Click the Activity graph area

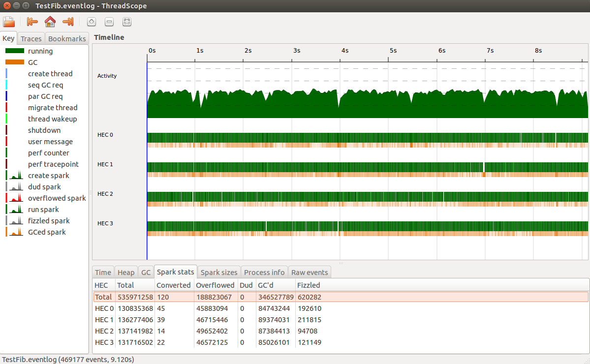[367, 103]
